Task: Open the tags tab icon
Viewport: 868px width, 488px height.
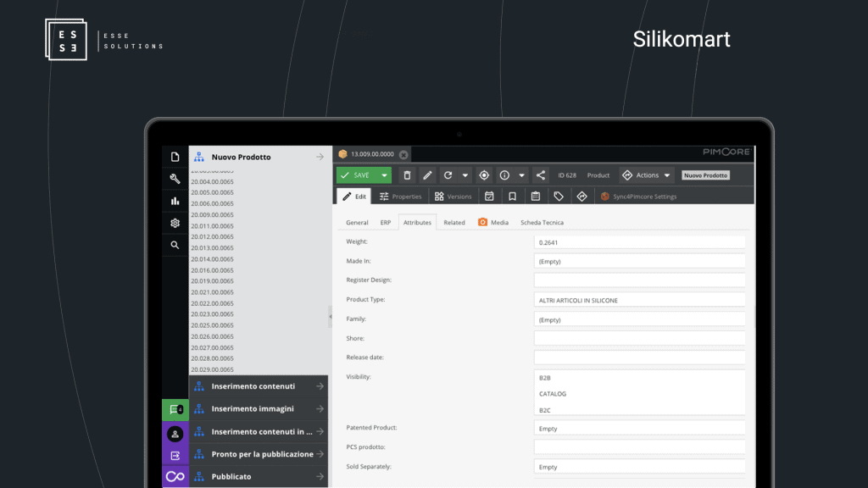Action: (559, 197)
